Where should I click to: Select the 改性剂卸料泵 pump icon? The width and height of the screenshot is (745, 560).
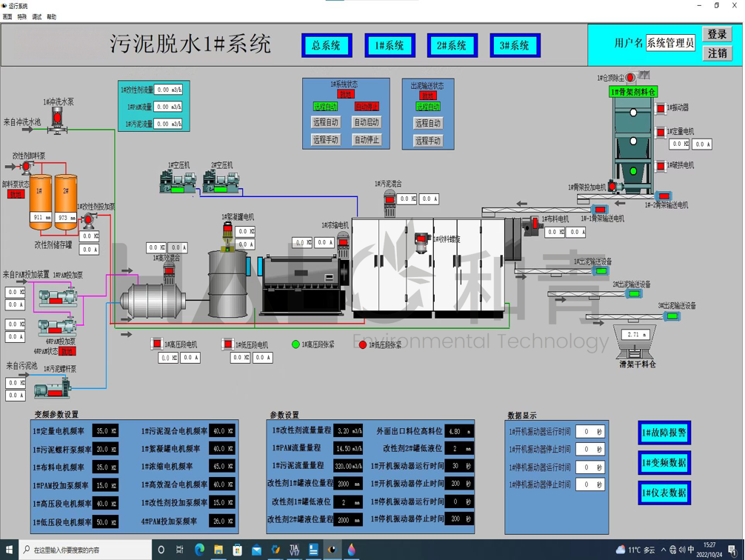[27, 167]
